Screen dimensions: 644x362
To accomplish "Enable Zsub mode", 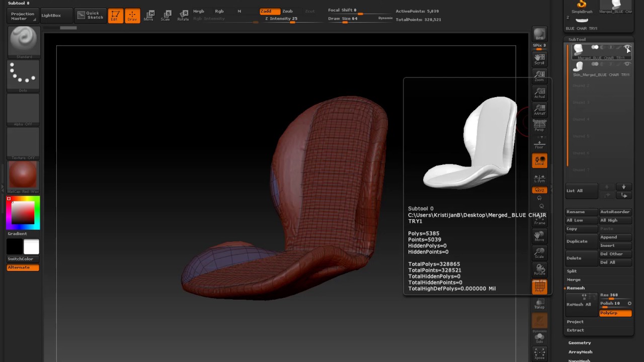I will [287, 11].
